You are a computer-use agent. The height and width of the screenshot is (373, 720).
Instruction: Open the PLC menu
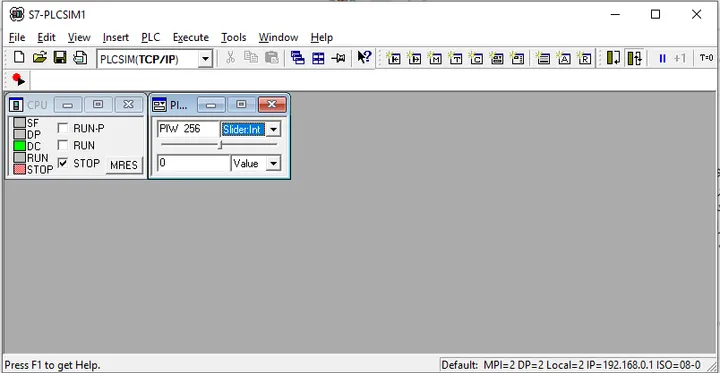pyautogui.click(x=151, y=37)
